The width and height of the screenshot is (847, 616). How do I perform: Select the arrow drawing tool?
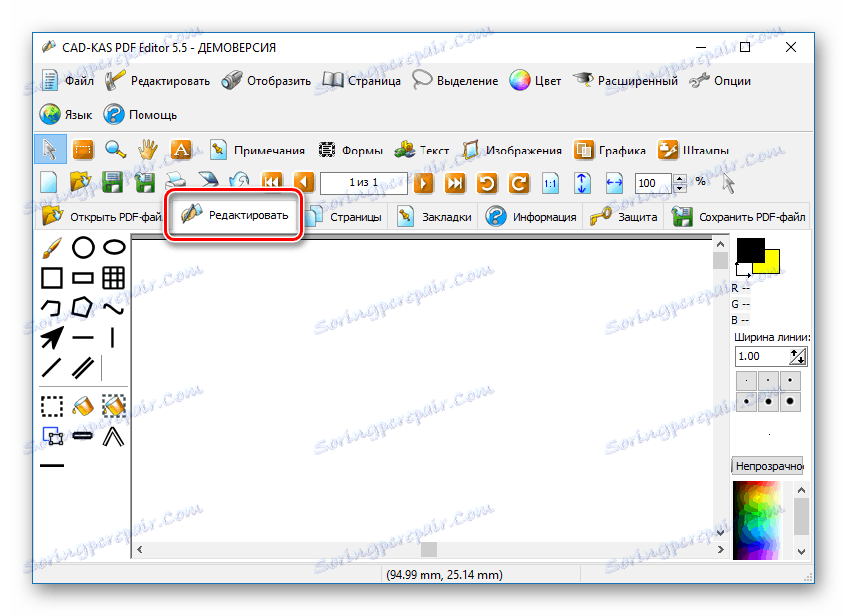[x=51, y=338]
